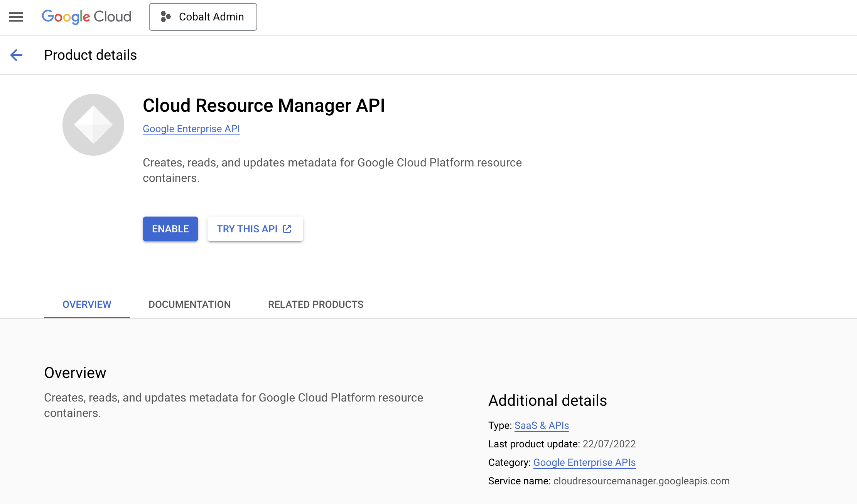This screenshot has width=857, height=504.
Task: Switch to the Documentation tab
Action: pos(189,304)
